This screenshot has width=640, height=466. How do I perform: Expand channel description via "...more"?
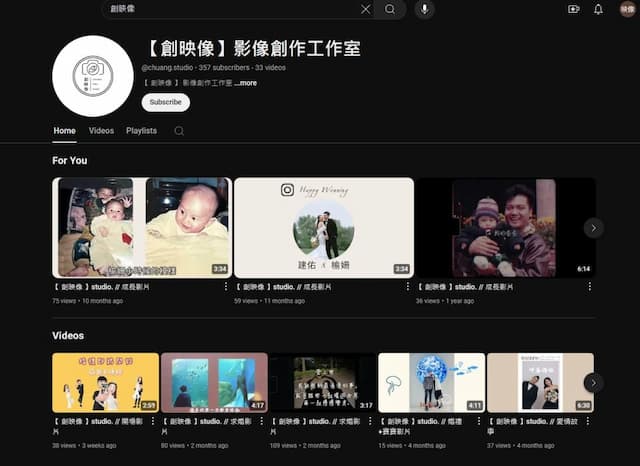coord(245,83)
